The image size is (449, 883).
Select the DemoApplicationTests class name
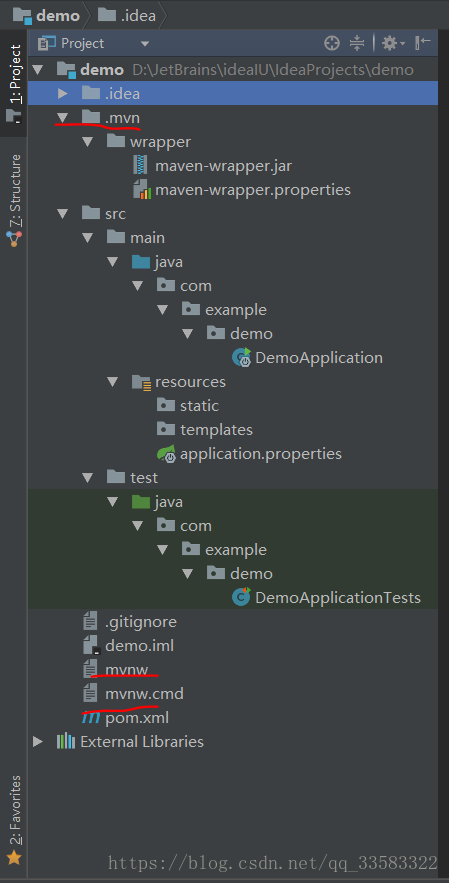coord(338,597)
